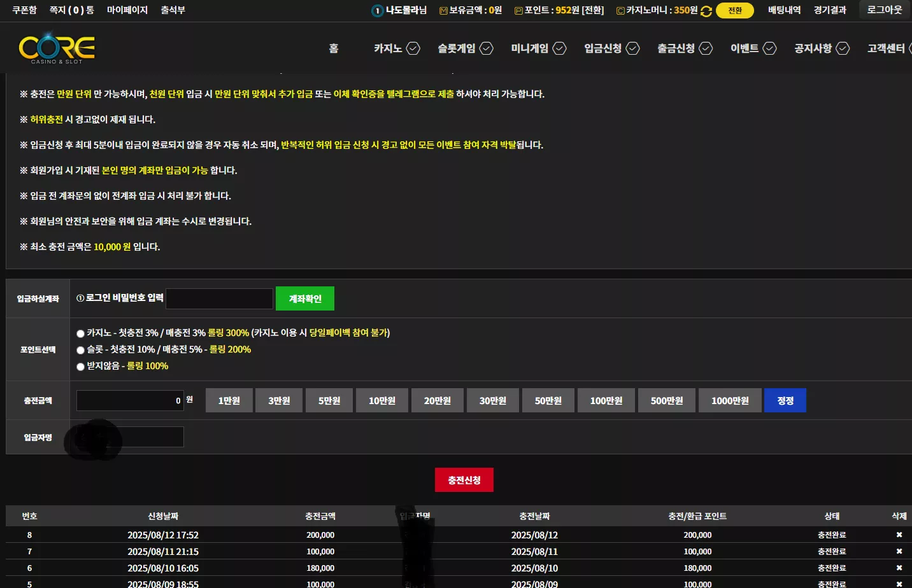Click the 180,000 charge amount in row 6
The width and height of the screenshot is (912, 588).
click(320, 568)
